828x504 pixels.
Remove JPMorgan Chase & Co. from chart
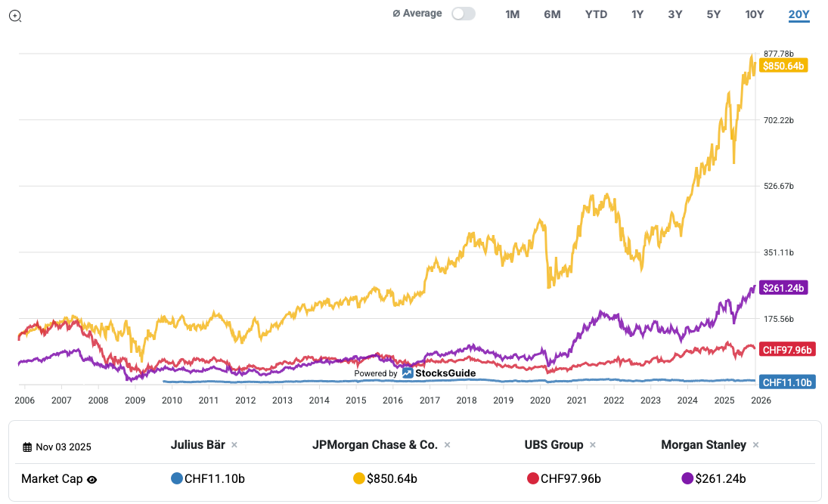(x=447, y=445)
